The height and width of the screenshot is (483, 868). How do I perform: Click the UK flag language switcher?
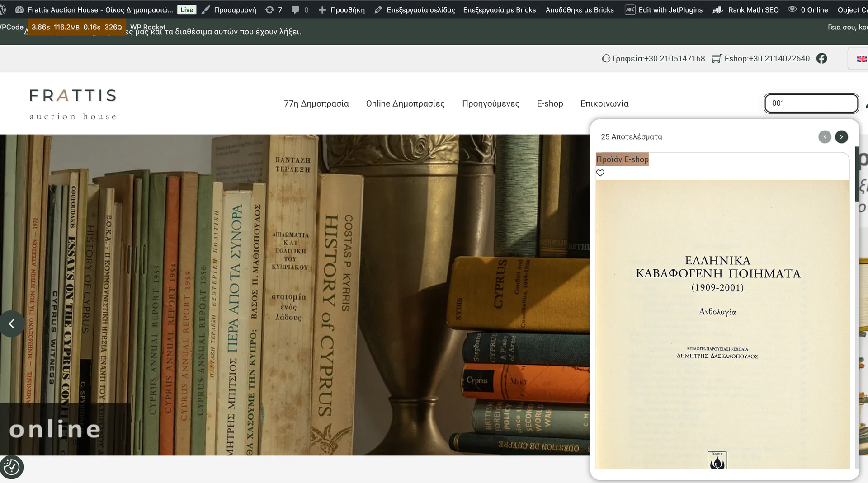click(862, 59)
